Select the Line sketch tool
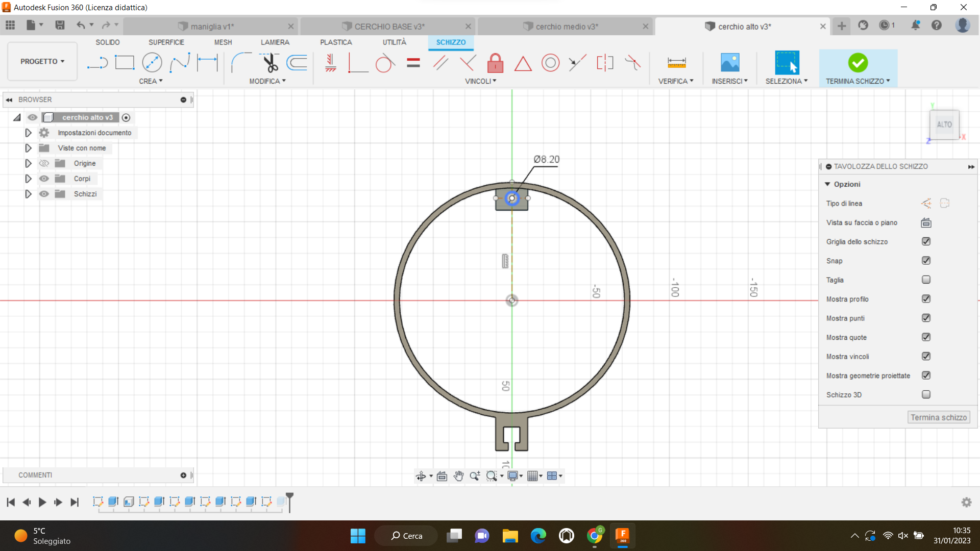980x551 pixels. (97, 63)
